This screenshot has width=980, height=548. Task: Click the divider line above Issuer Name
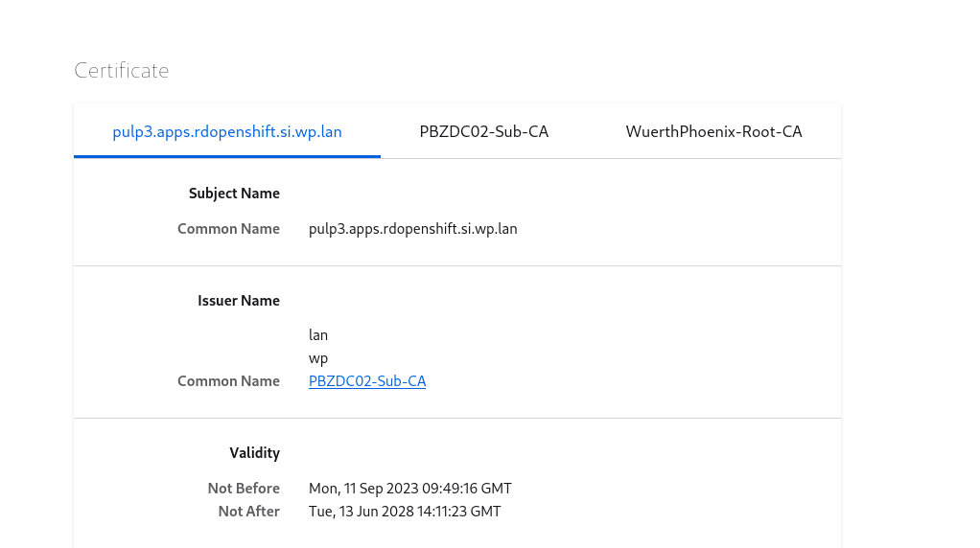click(456, 266)
